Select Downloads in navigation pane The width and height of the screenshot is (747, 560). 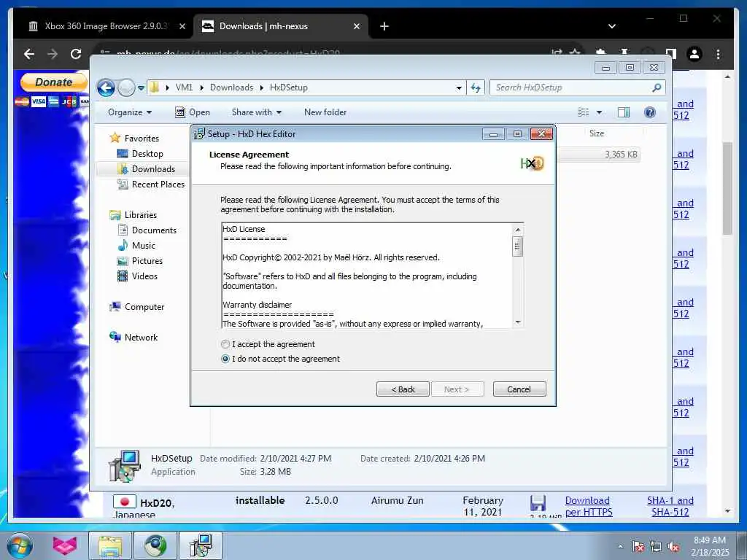pos(153,169)
